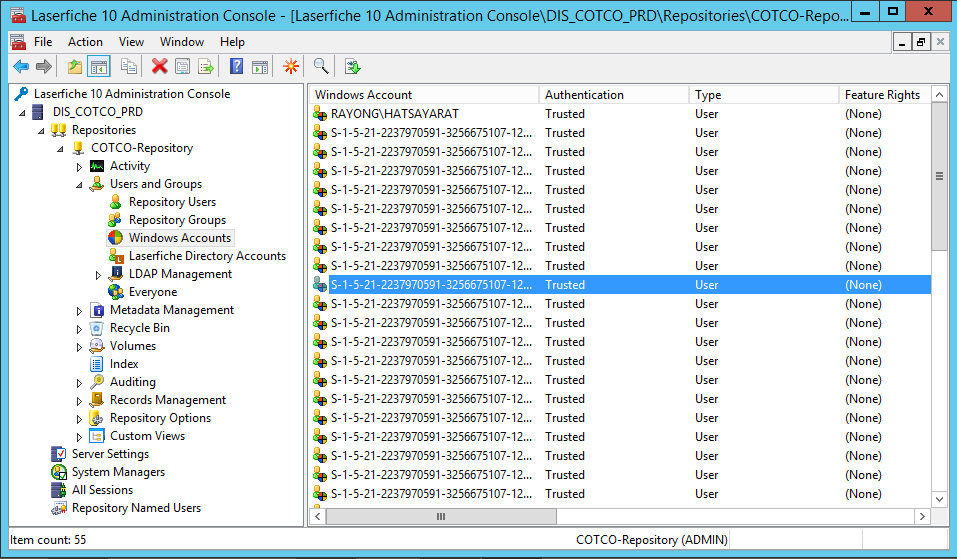Expand the Volumes node

point(79,347)
